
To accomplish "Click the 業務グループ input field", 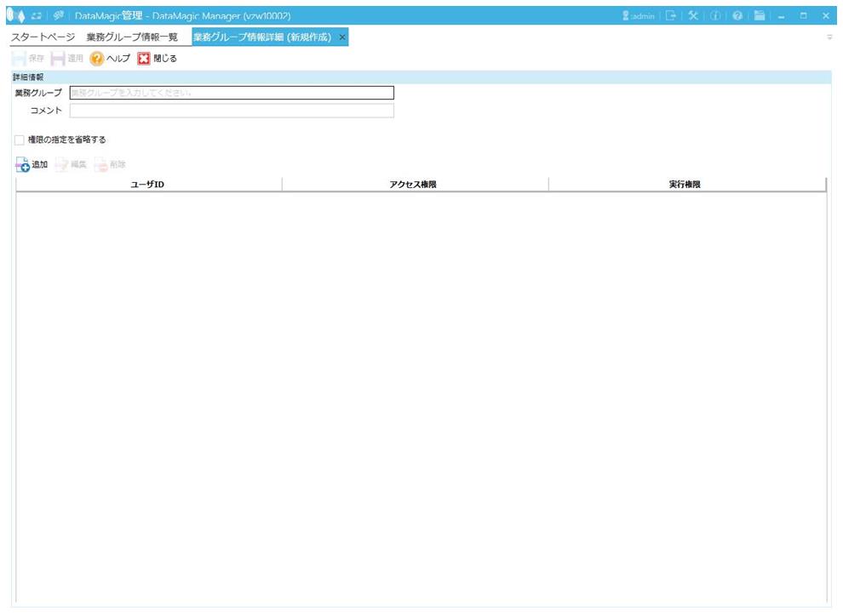I will coord(232,93).
